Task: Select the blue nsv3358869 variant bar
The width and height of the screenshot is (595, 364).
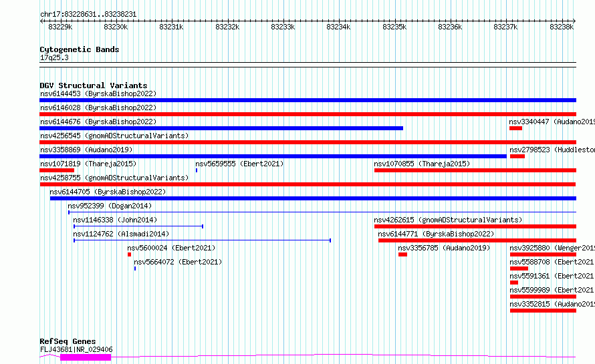Action: click(x=273, y=156)
